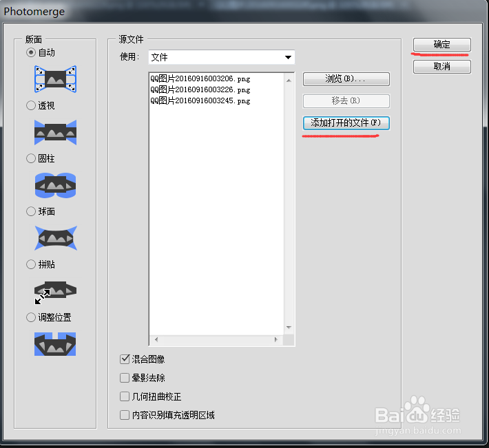Open the 使用 source dropdown

coord(221,57)
